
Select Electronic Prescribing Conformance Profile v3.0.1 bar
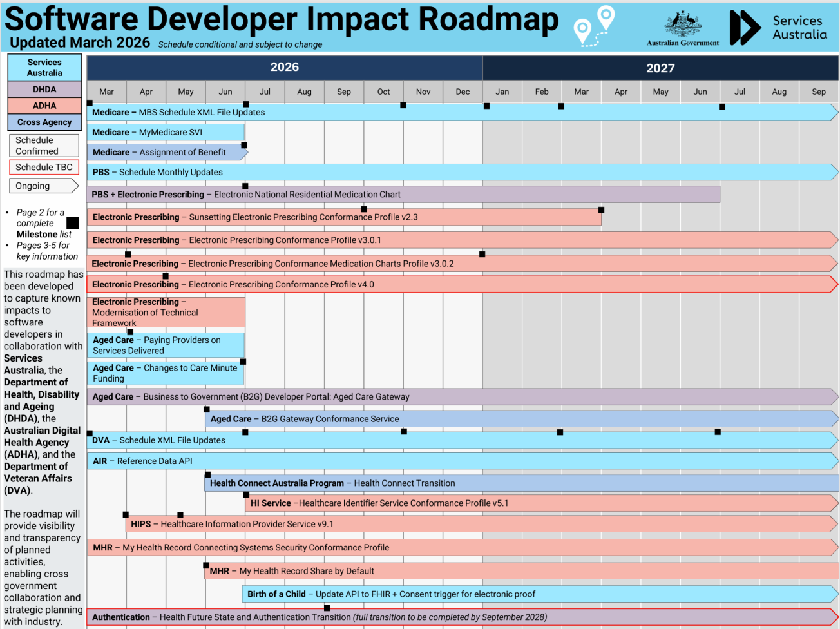tap(463, 240)
